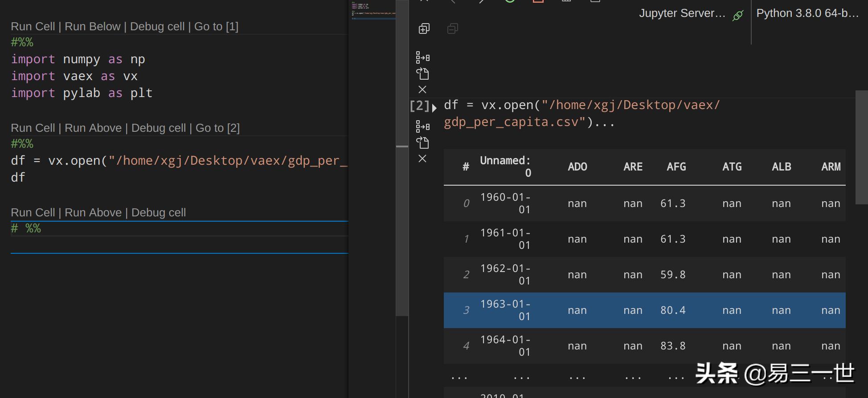
Task: Click the Go to [2] code lens
Action: tap(217, 128)
